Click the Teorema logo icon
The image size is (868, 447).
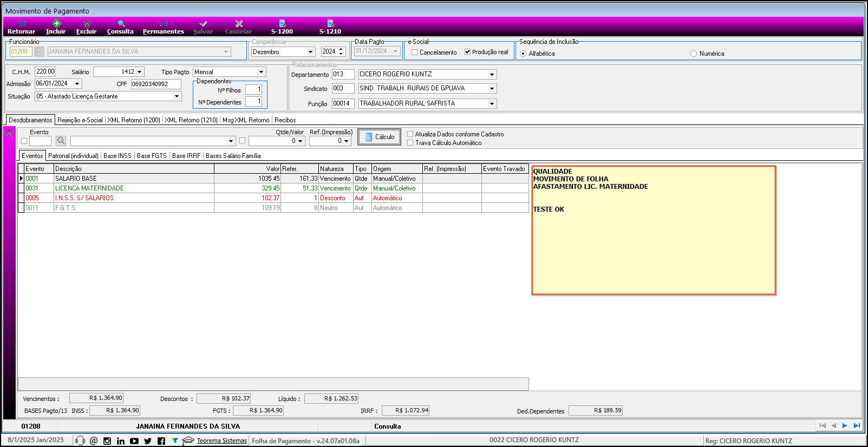pos(175,441)
